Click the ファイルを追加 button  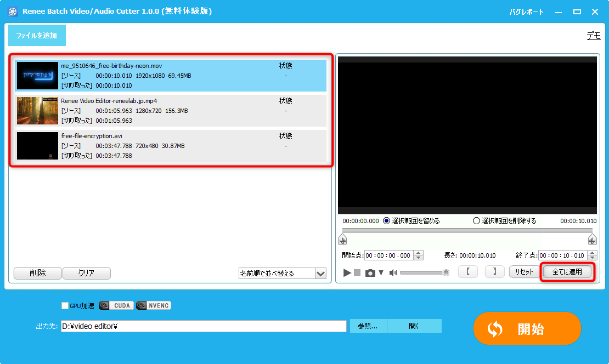tap(37, 35)
